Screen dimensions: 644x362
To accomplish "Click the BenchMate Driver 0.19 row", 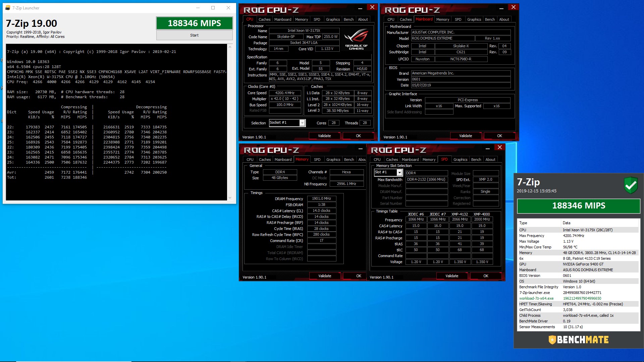I will point(579,321).
